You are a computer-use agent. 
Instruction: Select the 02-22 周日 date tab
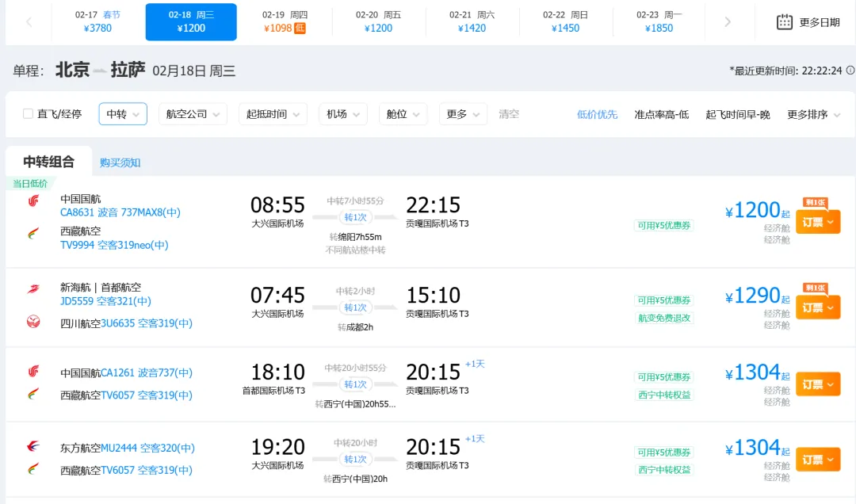(x=565, y=22)
